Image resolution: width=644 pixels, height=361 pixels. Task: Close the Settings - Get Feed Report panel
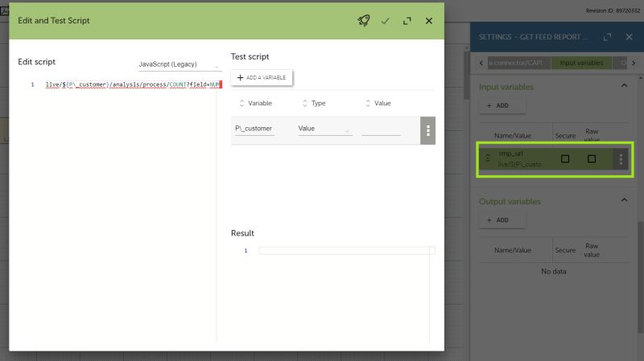(629, 37)
